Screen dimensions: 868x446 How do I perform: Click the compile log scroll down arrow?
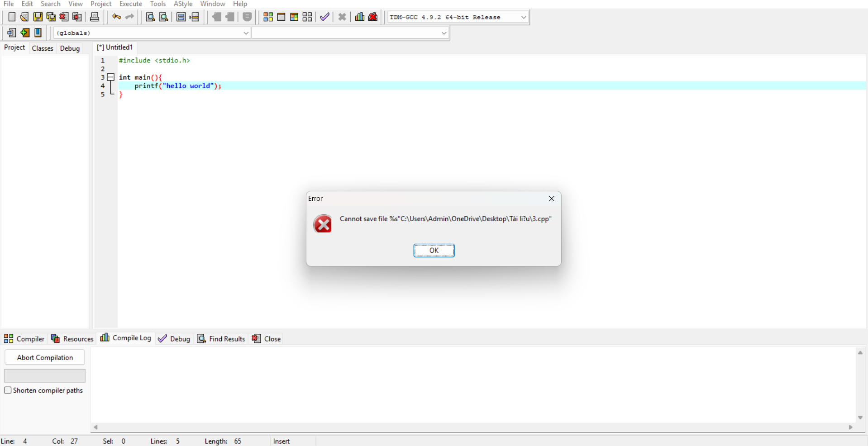pyautogui.click(x=860, y=418)
